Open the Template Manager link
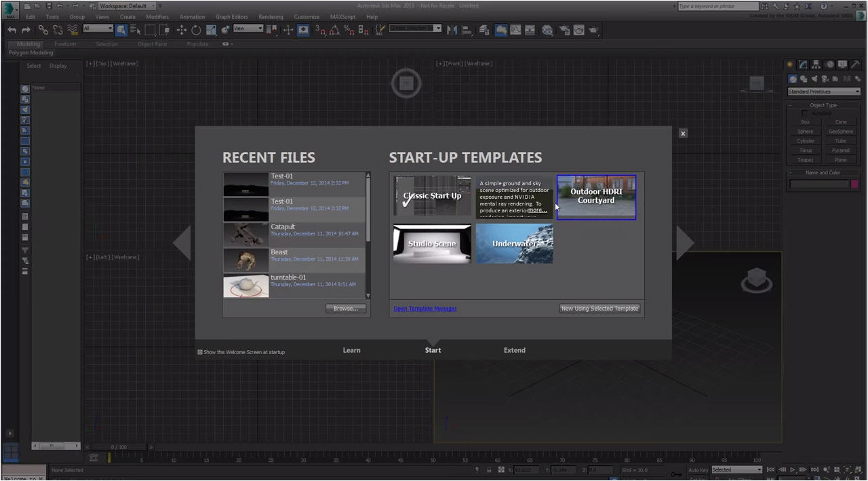 click(x=425, y=309)
